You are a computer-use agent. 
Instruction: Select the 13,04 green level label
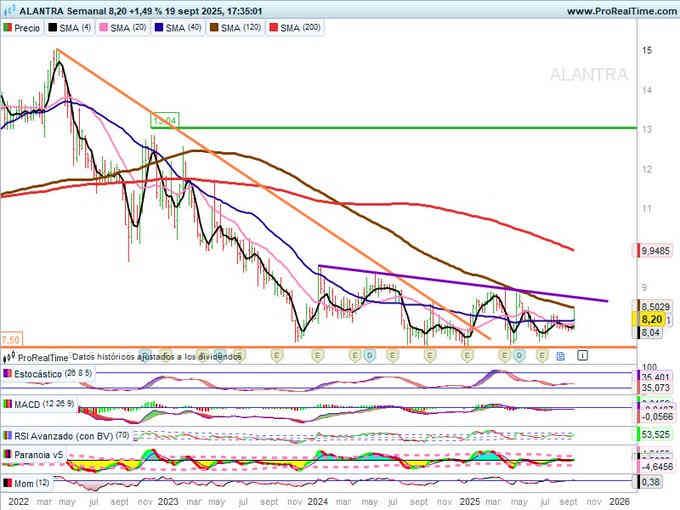(x=165, y=121)
